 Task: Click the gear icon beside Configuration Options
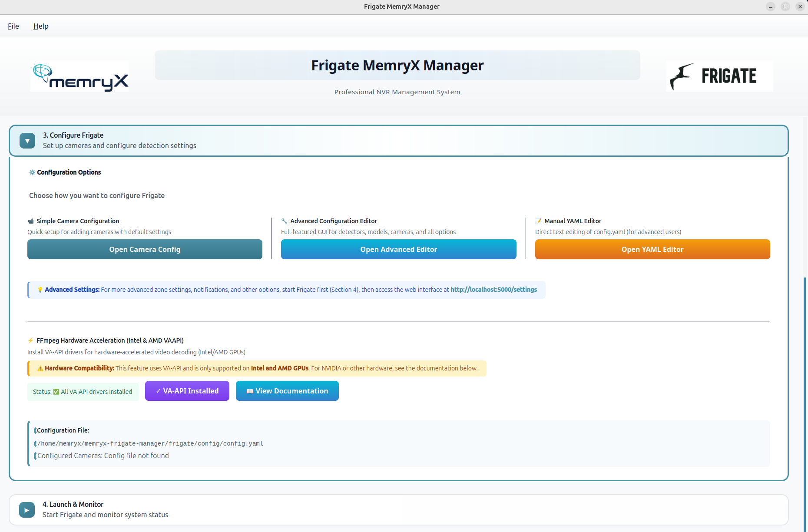[x=32, y=172]
